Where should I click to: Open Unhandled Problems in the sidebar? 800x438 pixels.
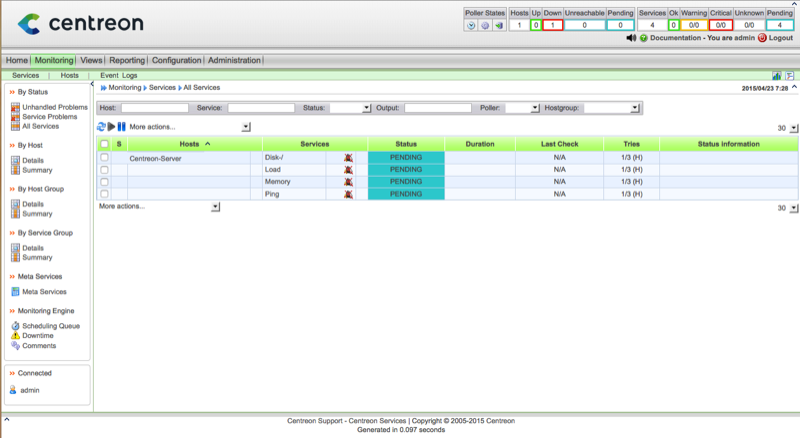(x=54, y=107)
